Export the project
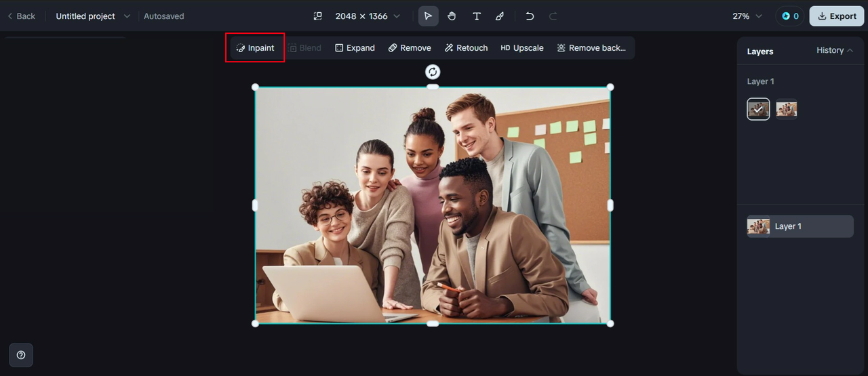This screenshot has height=376, width=868. (837, 16)
